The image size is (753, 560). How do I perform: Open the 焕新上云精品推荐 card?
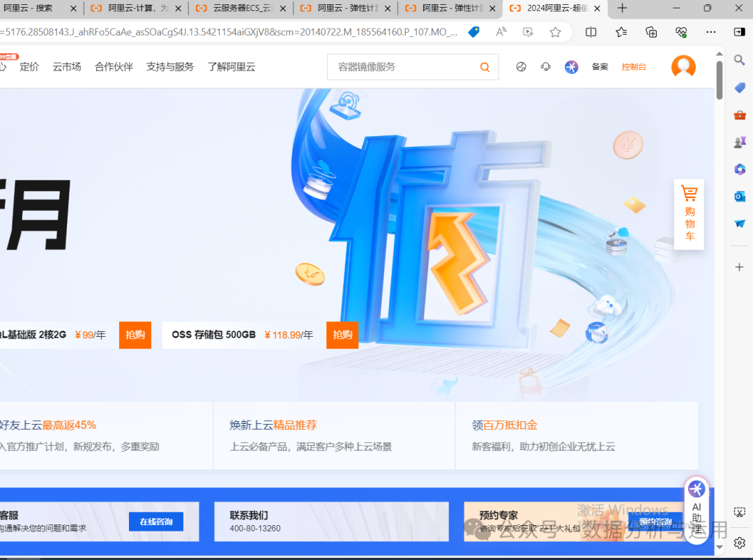coord(334,436)
